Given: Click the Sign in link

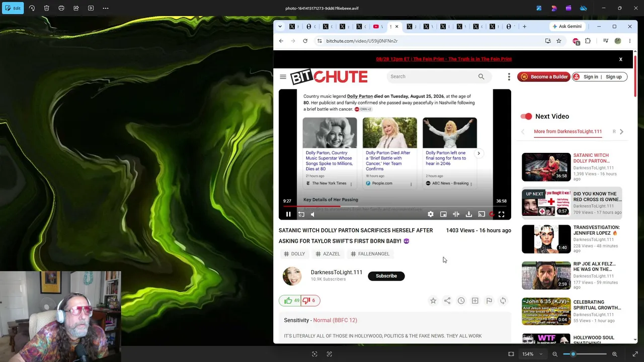Looking at the screenshot, I should click(591, 77).
